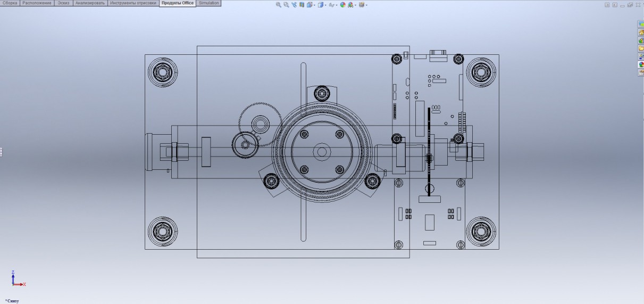Open the SolidWorks Resources home pane
Image resolution: width=644 pixels, height=304 pixels.
tap(641, 32)
